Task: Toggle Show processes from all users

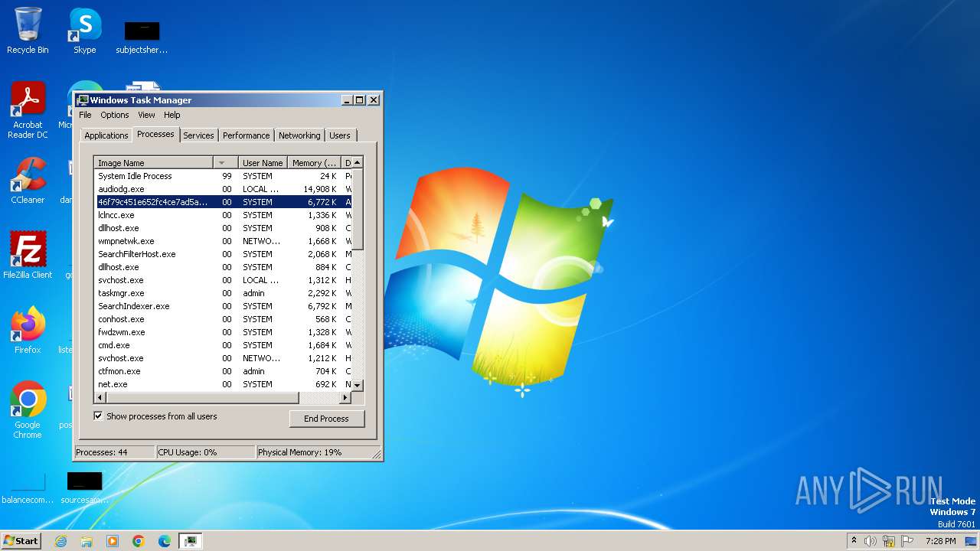Action: 98,416
